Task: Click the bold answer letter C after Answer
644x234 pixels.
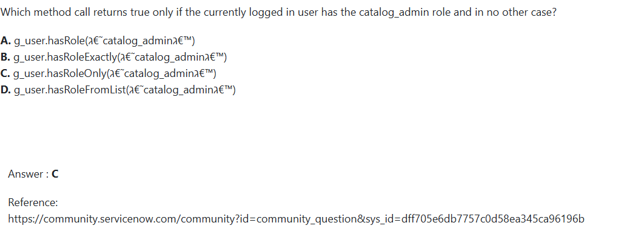Action: click(x=55, y=174)
